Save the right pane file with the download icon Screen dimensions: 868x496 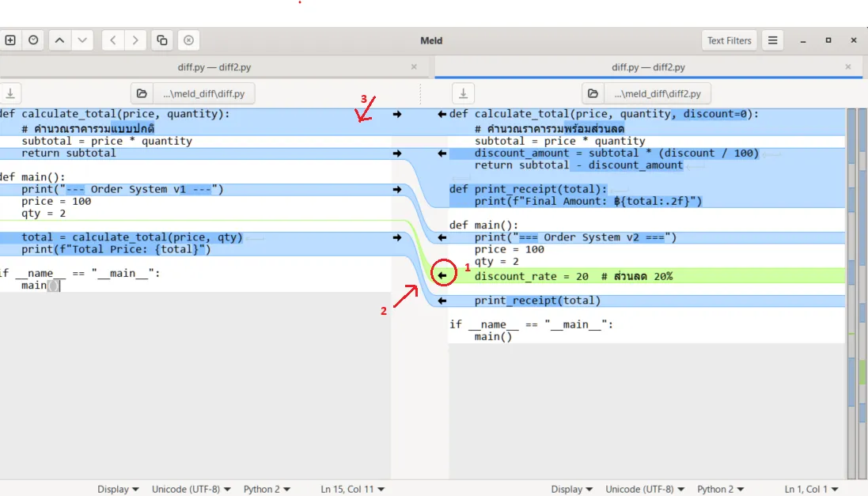pyautogui.click(x=464, y=93)
